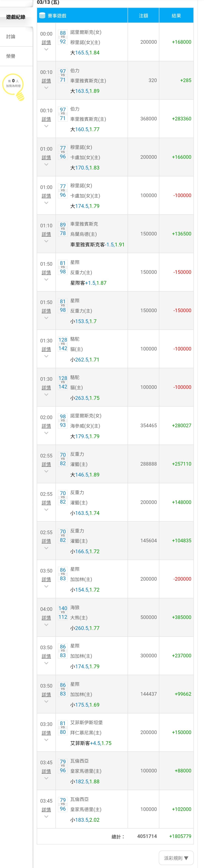Switch to the 遊戲紀錄 tab
Screen dimensions: 204x868
[x=16, y=17]
